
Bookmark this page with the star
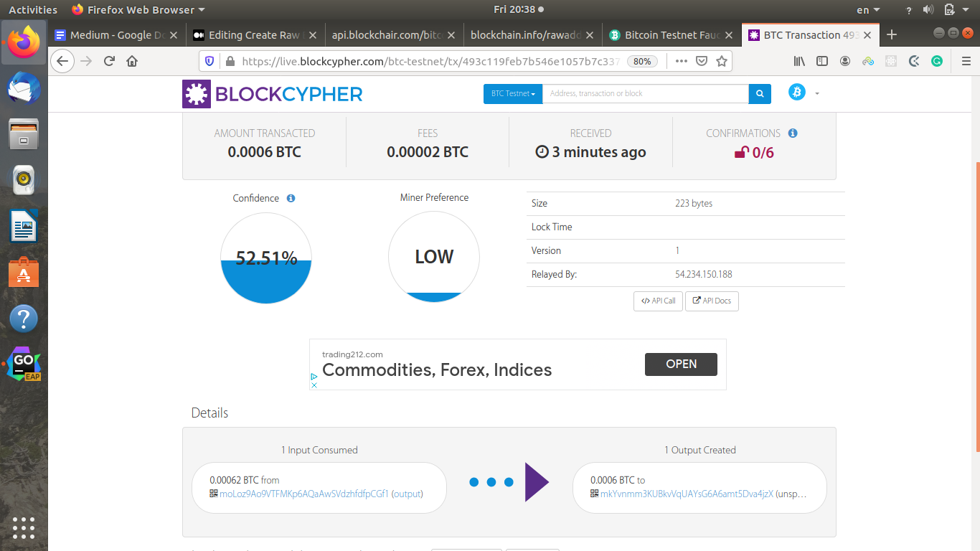coord(722,61)
